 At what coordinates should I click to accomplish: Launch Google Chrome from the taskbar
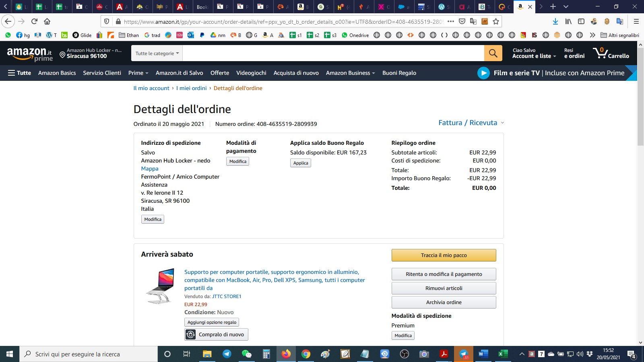point(306,354)
